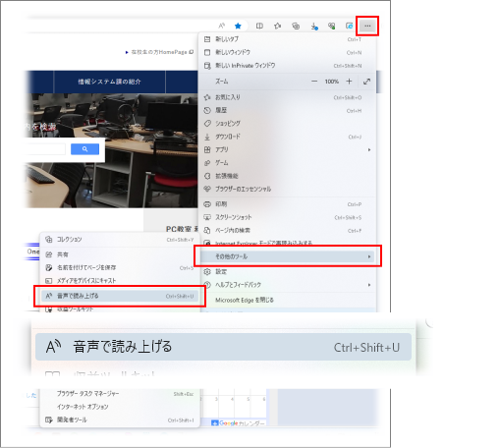Open the Browser essentials heart icon
The width and height of the screenshot is (500, 448).
(x=331, y=26)
